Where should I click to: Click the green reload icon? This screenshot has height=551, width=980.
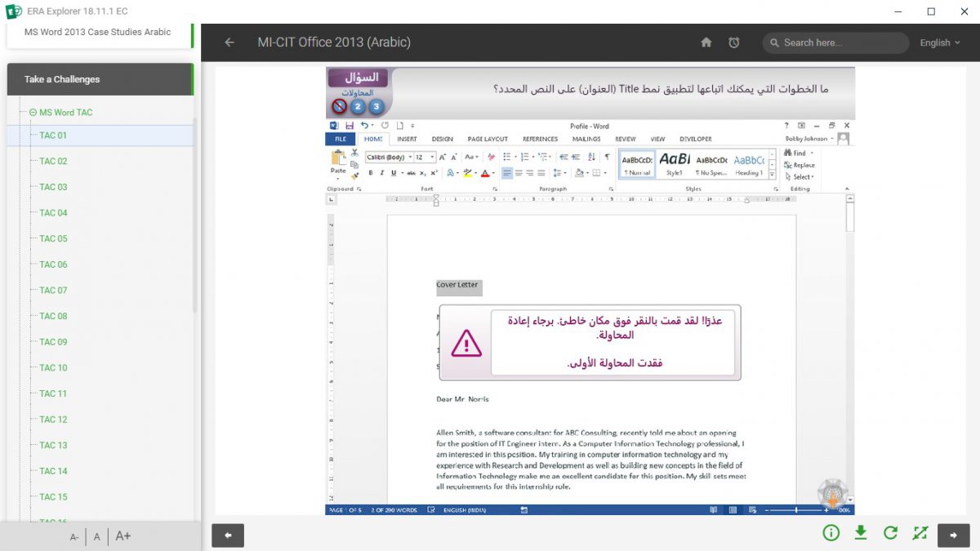click(x=890, y=533)
